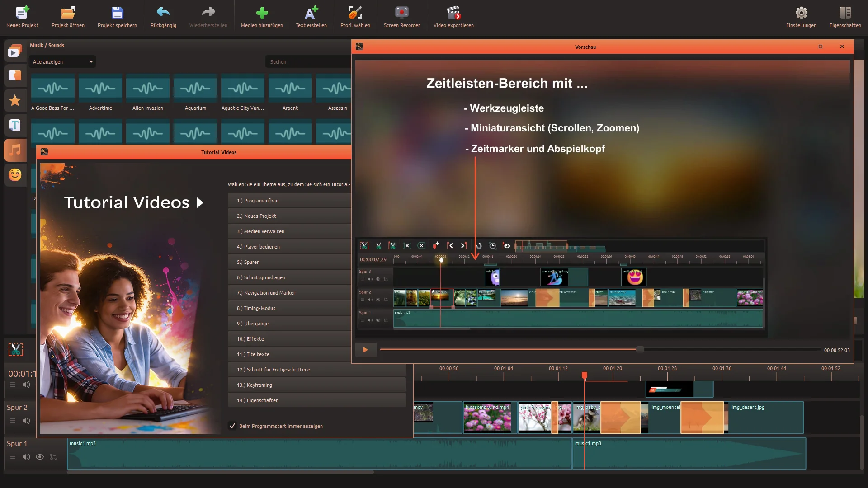Viewport: 868px width, 488px height.
Task: Uncheck Beim Programmstart immer anzeigen
Action: pyautogui.click(x=232, y=426)
